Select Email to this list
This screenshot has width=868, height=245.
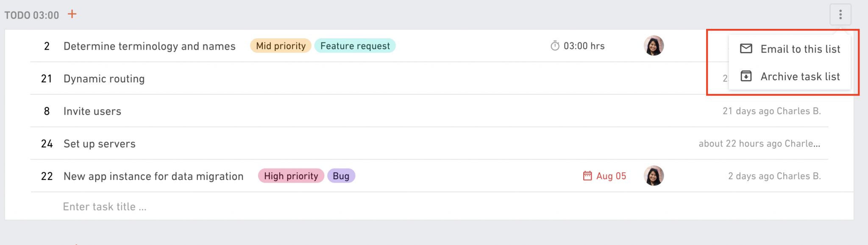pyautogui.click(x=800, y=49)
